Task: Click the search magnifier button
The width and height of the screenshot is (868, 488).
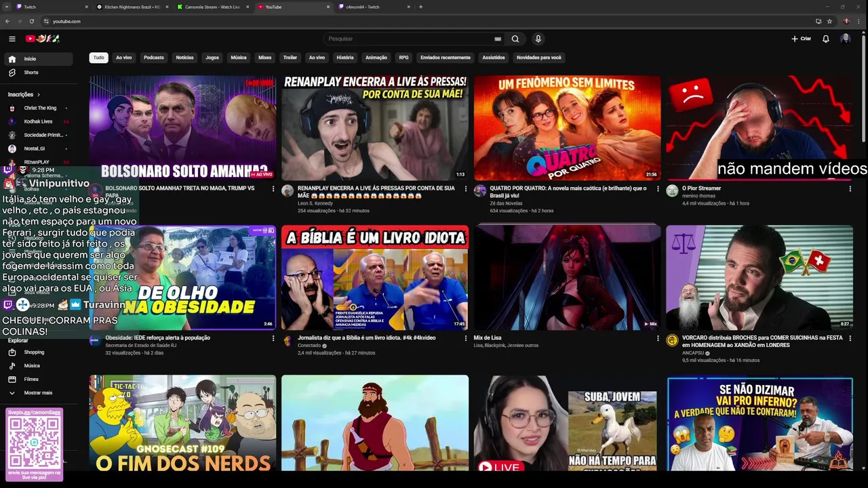Action: point(515,39)
